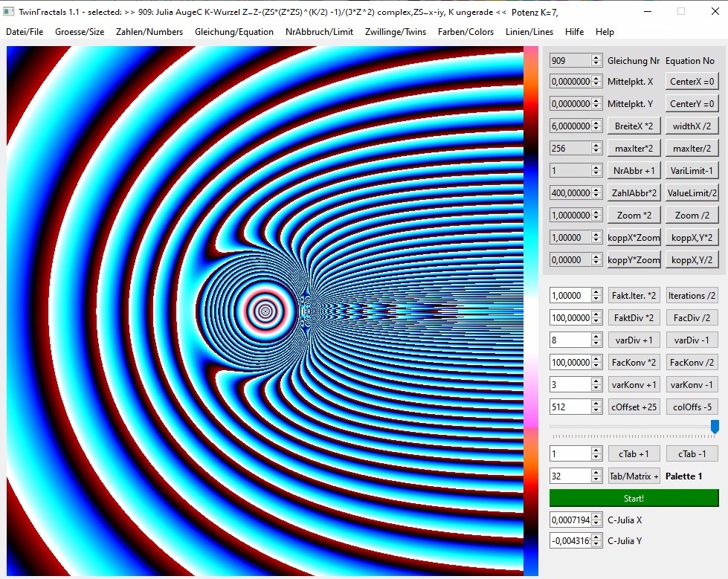Viewport: 728px width, 579px height.
Task: Click the FaktDiv *2 button
Action: tap(634, 317)
